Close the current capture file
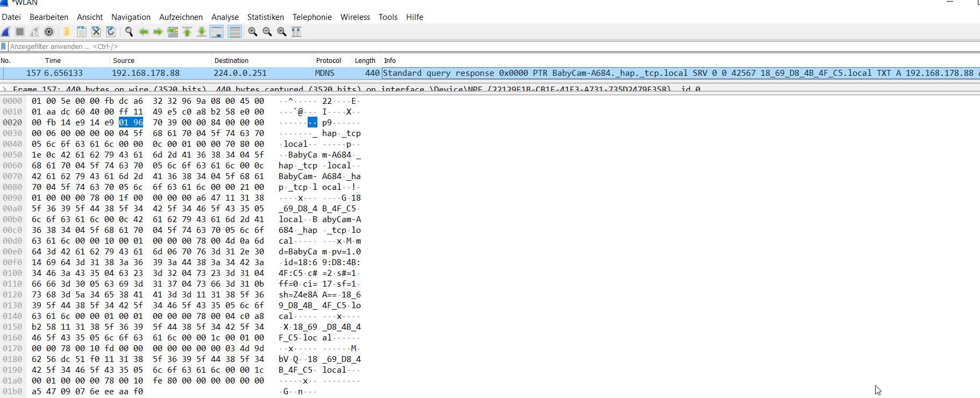This screenshot has height=398, width=980. point(96,32)
